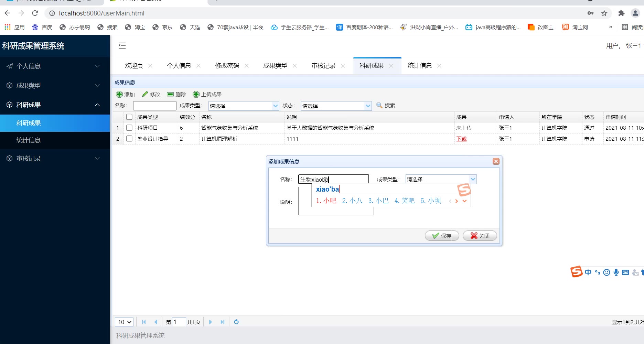Check the 毕业设计指导 row checkbox
Viewport: 644px width, 344px height.
click(129, 139)
